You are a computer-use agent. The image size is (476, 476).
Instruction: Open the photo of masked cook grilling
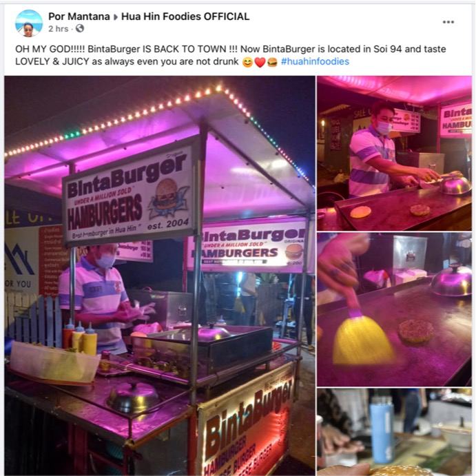point(394,153)
